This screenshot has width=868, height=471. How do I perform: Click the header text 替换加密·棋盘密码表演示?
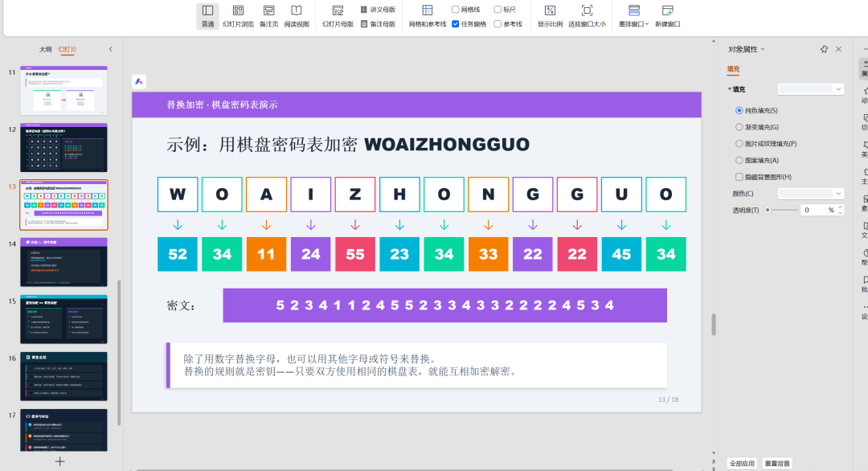click(x=222, y=104)
